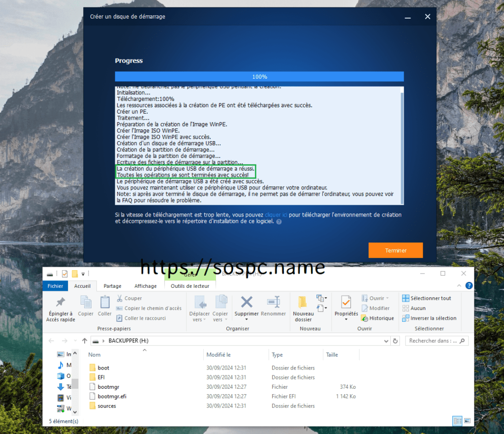Click the orange Terminer button
504x434 pixels.
pos(395,250)
